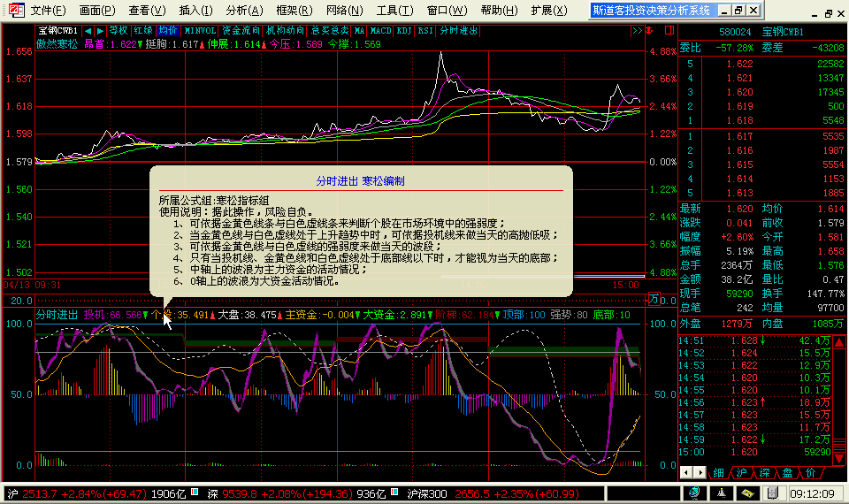Select the MACD indicator tab
Screen dimensions: 849x504
(x=380, y=31)
